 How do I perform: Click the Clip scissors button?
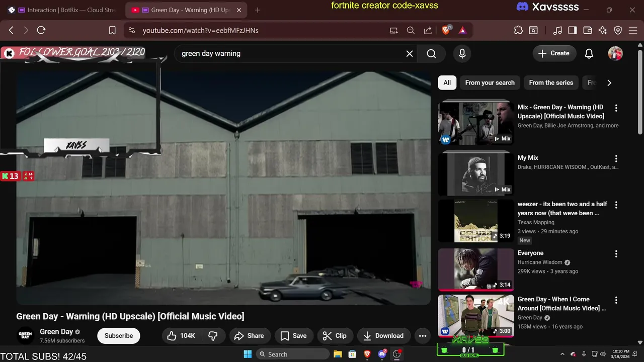(335, 336)
